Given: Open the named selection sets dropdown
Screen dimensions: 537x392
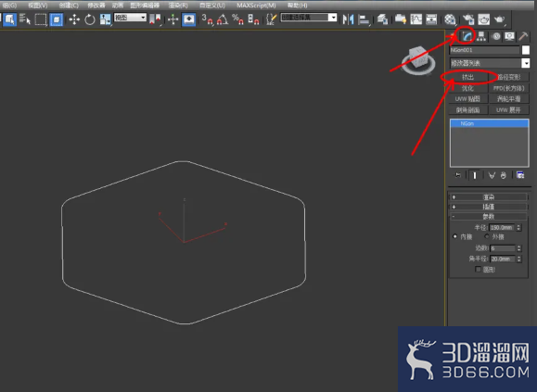Looking at the screenshot, I should click(309, 18).
